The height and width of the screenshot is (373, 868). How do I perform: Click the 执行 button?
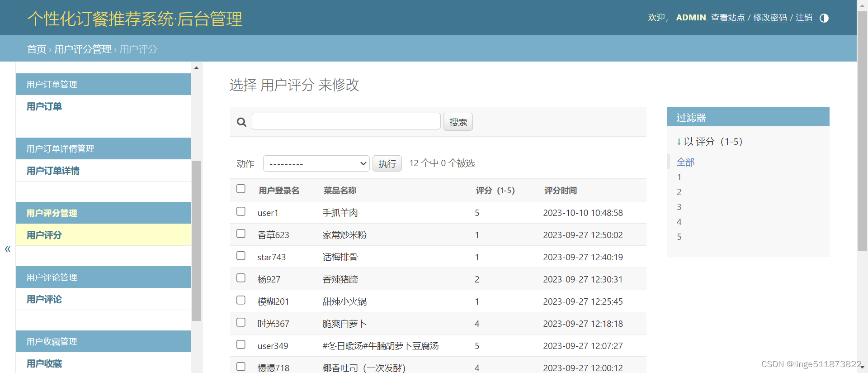point(387,163)
